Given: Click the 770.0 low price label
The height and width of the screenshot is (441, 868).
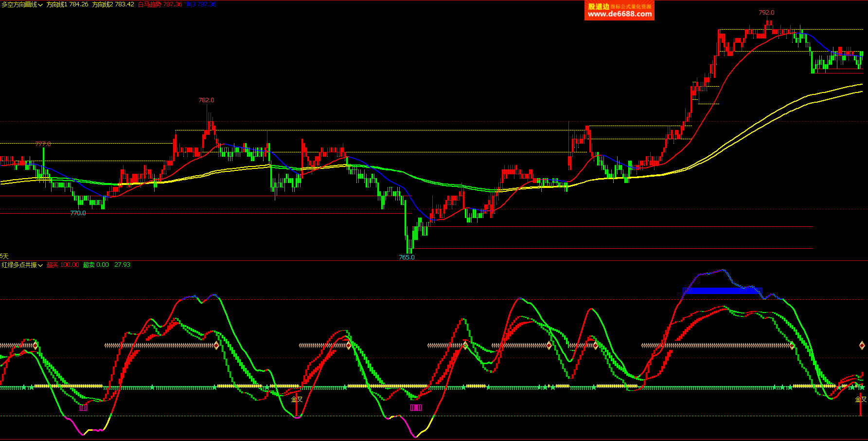Looking at the screenshot, I should tap(78, 213).
